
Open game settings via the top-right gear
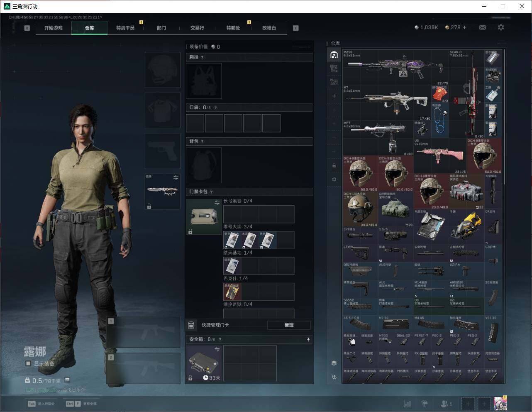pyautogui.click(x=501, y=27)
